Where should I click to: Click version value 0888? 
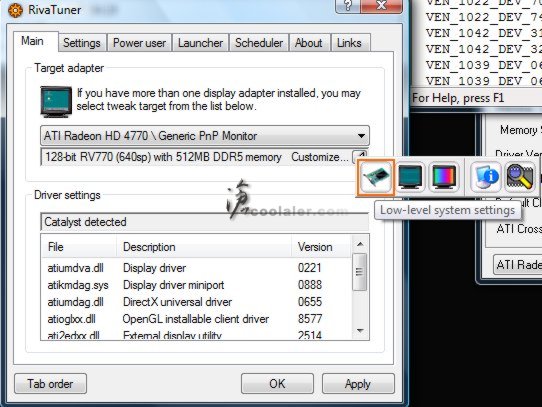(x=310, y=285)
